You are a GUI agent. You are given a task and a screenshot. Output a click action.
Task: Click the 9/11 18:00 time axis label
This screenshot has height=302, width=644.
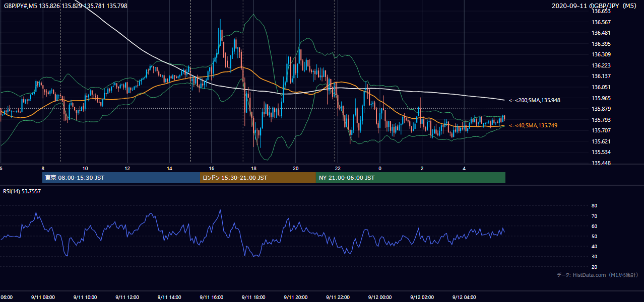(253, 297)
